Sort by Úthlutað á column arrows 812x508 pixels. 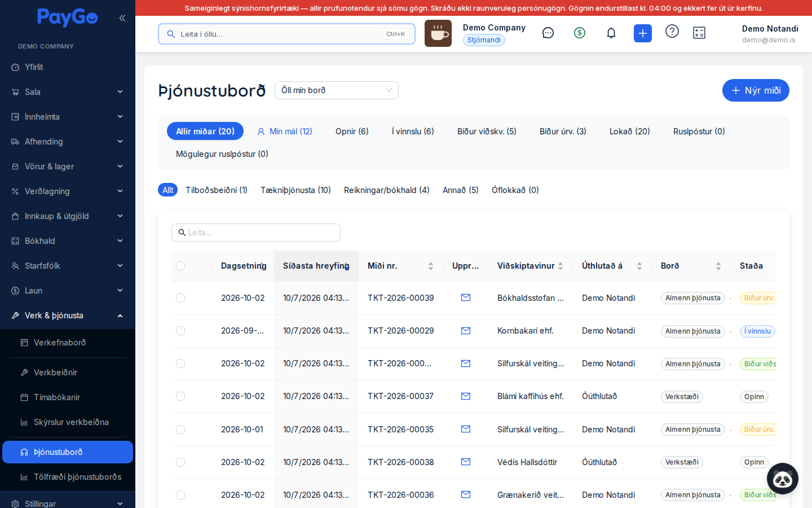pyautogui.click(x=639, y=266)
